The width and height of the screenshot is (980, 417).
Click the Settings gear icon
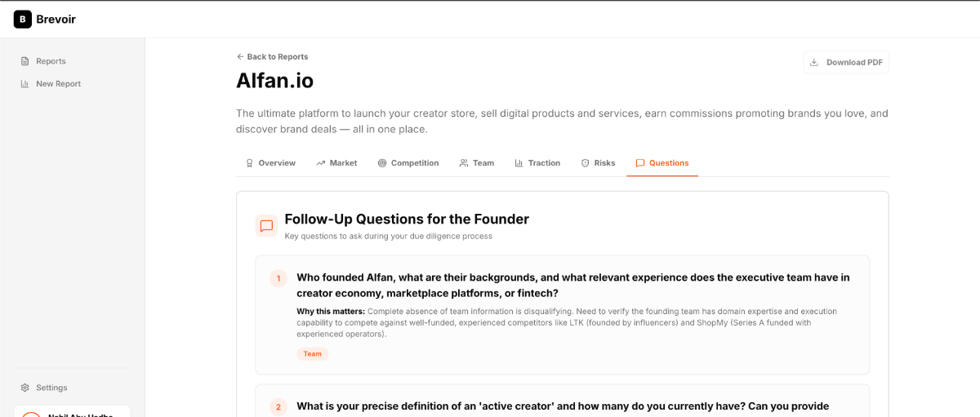click(25, 388)
